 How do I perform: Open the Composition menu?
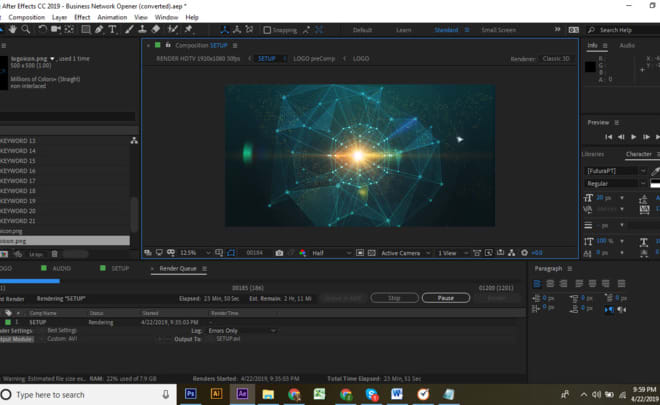27,17
